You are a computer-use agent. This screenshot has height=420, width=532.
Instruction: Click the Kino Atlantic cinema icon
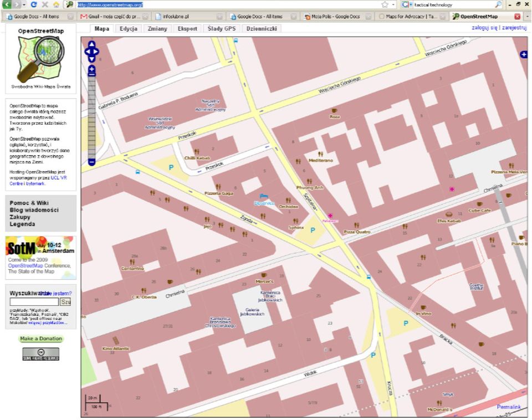click(x=116, y=341)
